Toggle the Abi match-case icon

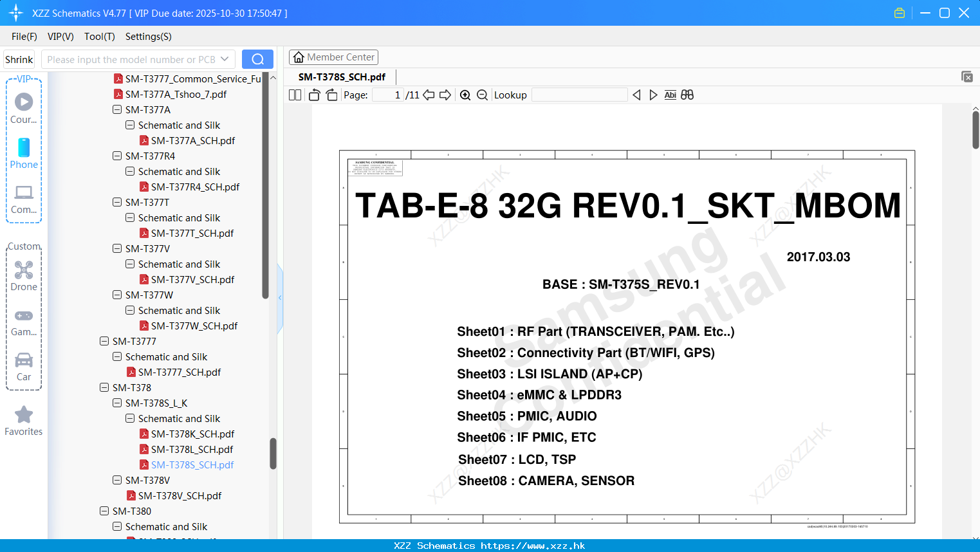(670, 95)
